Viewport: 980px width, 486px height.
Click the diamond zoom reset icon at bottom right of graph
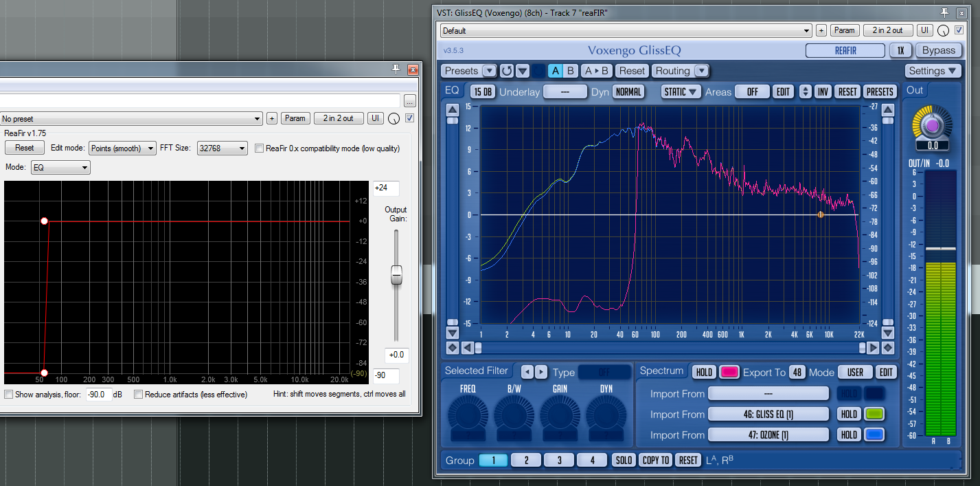(888, 348)
